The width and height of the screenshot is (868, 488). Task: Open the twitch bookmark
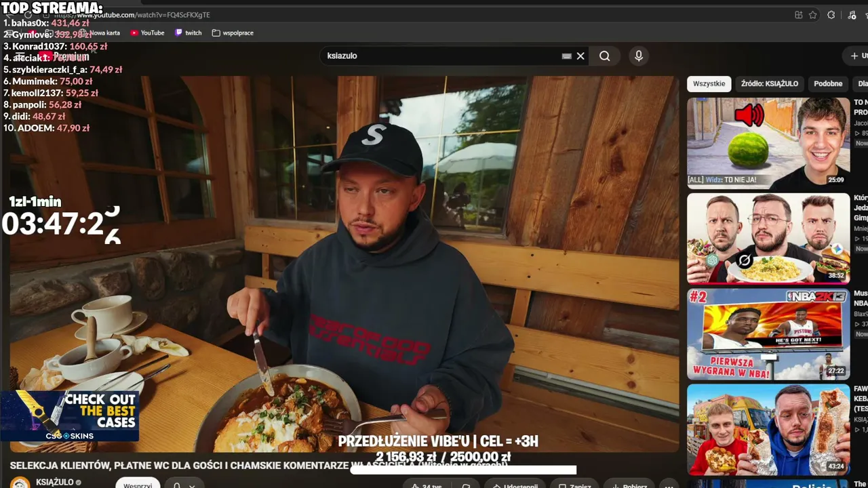[189, 33]
